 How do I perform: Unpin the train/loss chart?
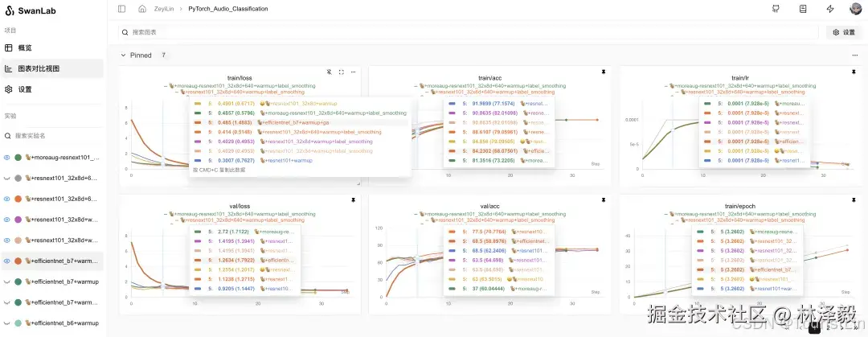click(329, 72)
